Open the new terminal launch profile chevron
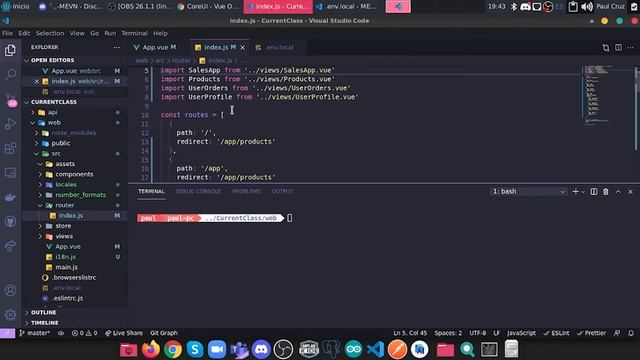The width and height of the screenshot is (640, 360). pos(583,191)
